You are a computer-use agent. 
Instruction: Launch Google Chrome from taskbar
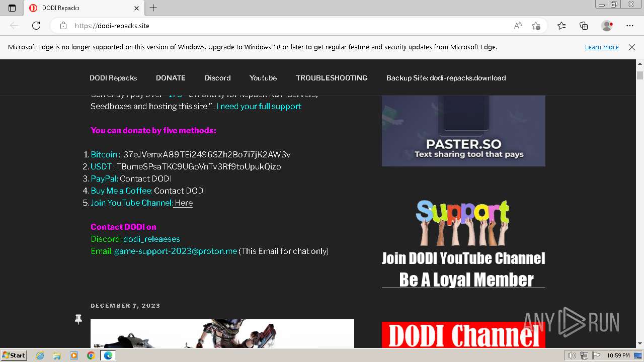coord(91,355)
